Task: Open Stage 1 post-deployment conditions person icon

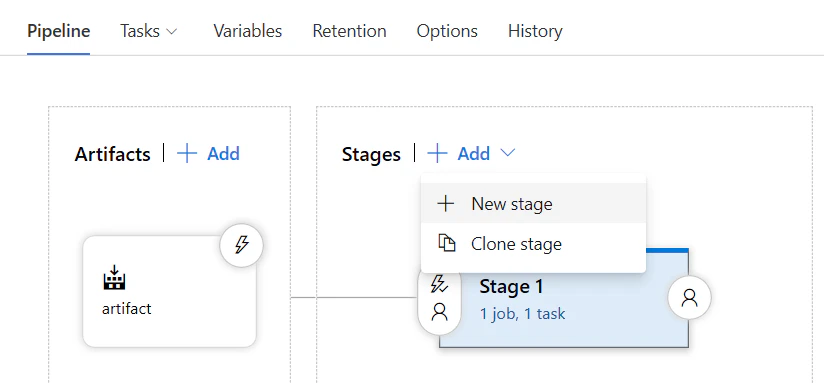Action: [689, 298]
